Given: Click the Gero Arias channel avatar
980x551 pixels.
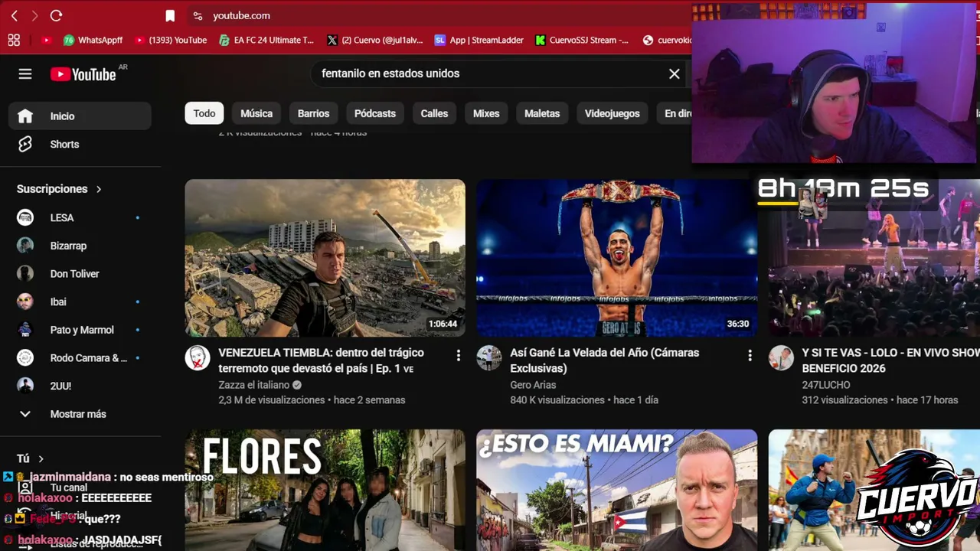Looking at the screenshot, I should (489, 357).
